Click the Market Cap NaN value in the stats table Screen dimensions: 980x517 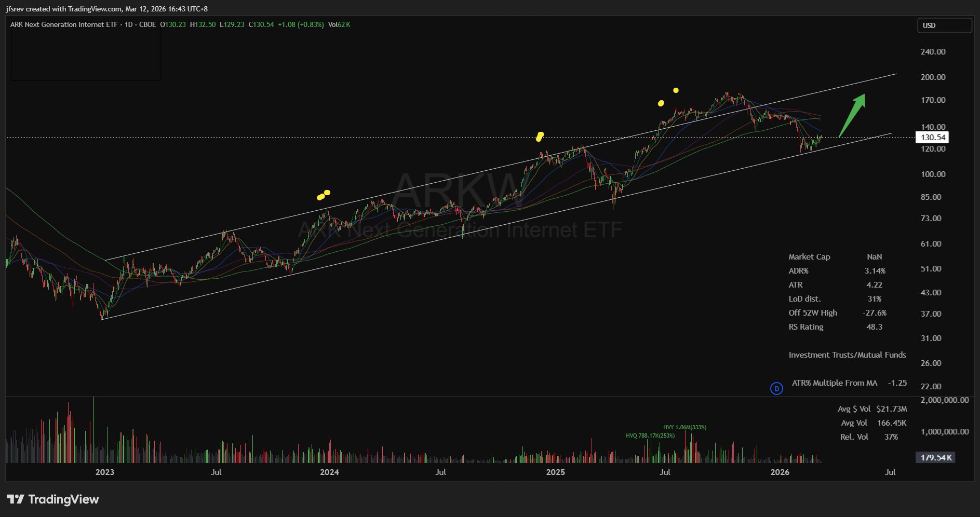coord(875,256)
